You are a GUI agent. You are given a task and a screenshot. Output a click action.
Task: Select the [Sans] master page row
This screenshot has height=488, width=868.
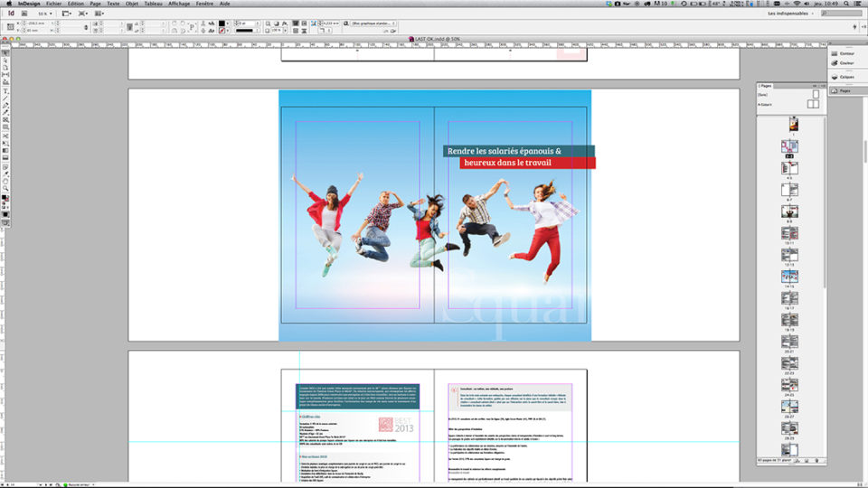(788, 95)
